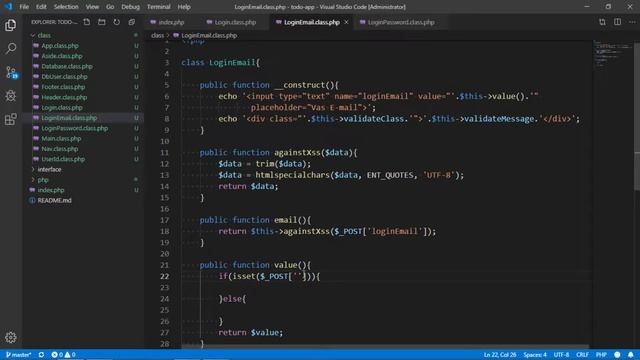
Task: Expand the php folder
Action: pyautogui.click(x=43, y=180)
